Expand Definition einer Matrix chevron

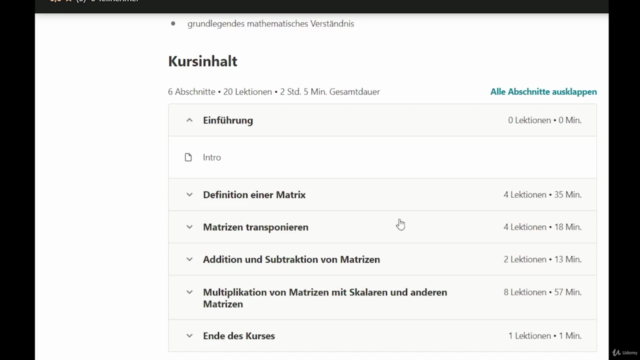(x=189, y=195)
